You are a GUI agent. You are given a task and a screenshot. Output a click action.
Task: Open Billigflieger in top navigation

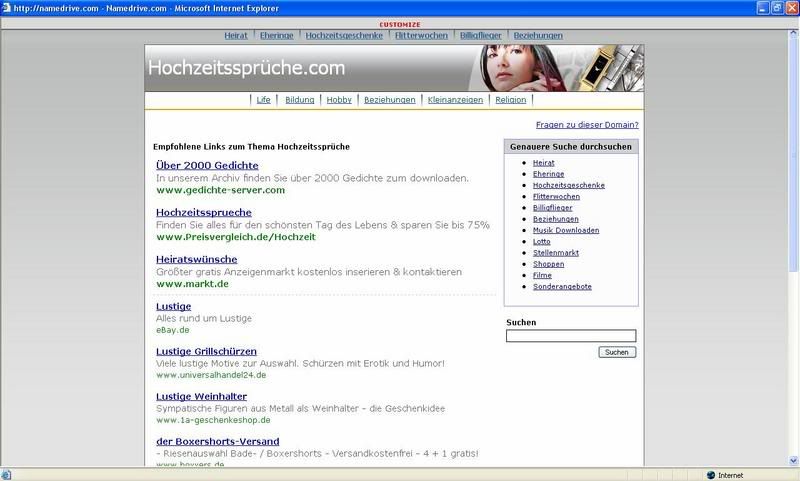(481, 35)
